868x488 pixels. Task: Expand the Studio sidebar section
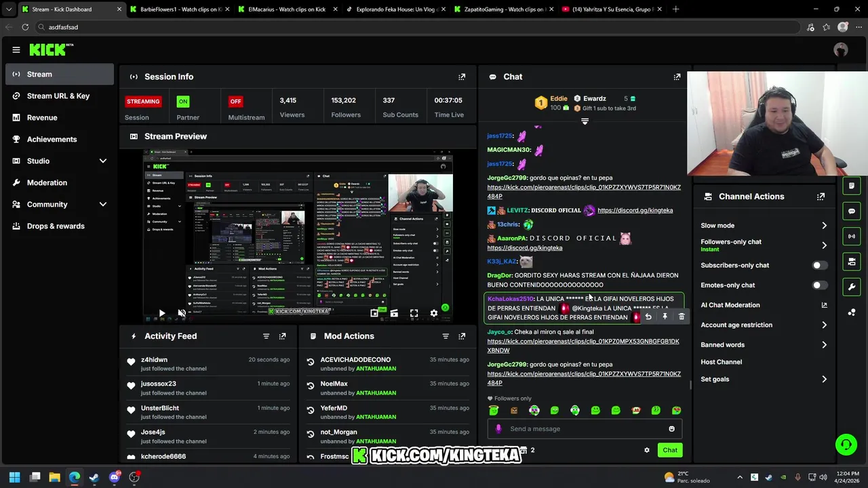[x=103, y=161]
